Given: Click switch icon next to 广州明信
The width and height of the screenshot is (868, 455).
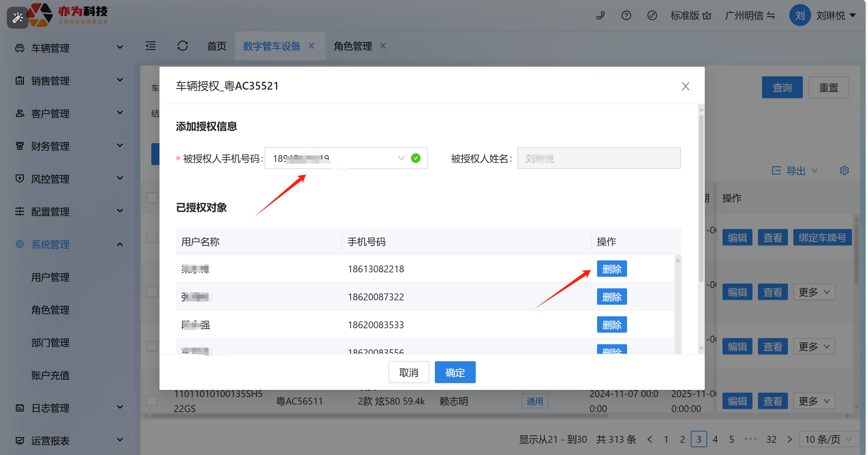Looking at the screenshot, I should pos(771,16).
